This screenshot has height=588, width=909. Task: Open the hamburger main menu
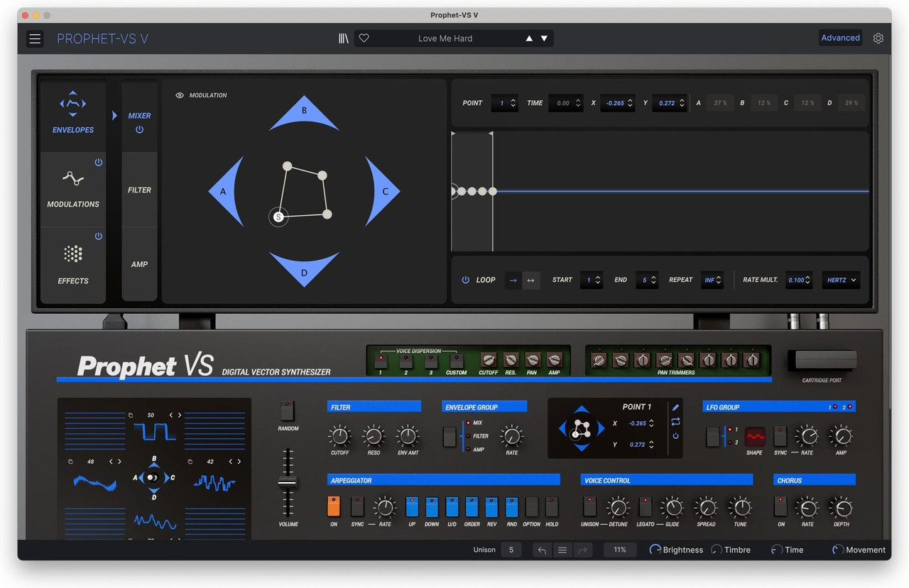[x=36, y=38]
